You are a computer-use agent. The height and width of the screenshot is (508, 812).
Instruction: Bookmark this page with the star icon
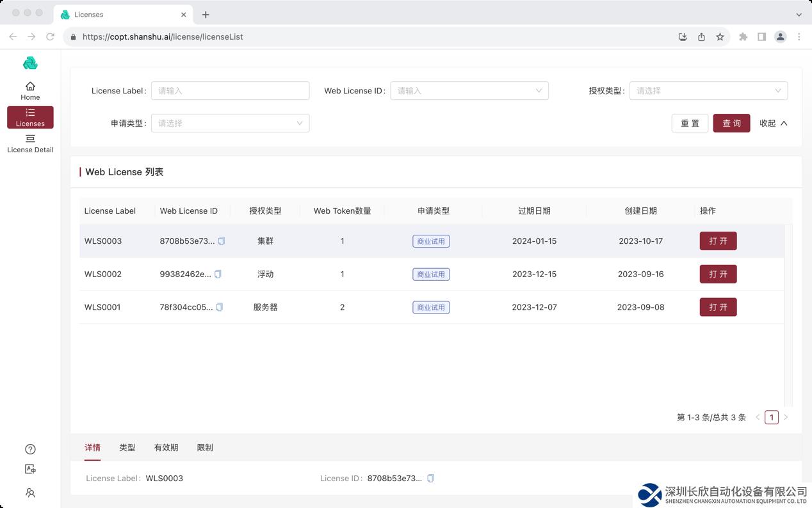[720, 37]
